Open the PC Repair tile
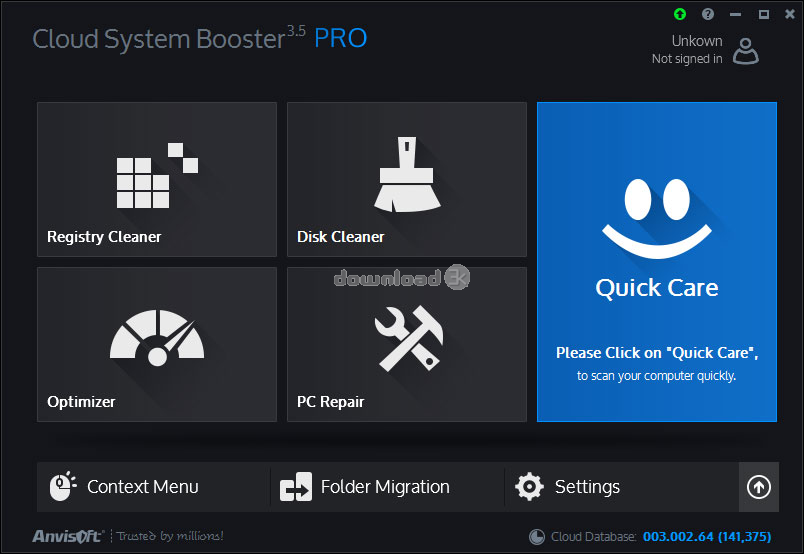Image resolution: width=804 pixels, height=554 pixels. pyautogui.click(x=407, y=344)
